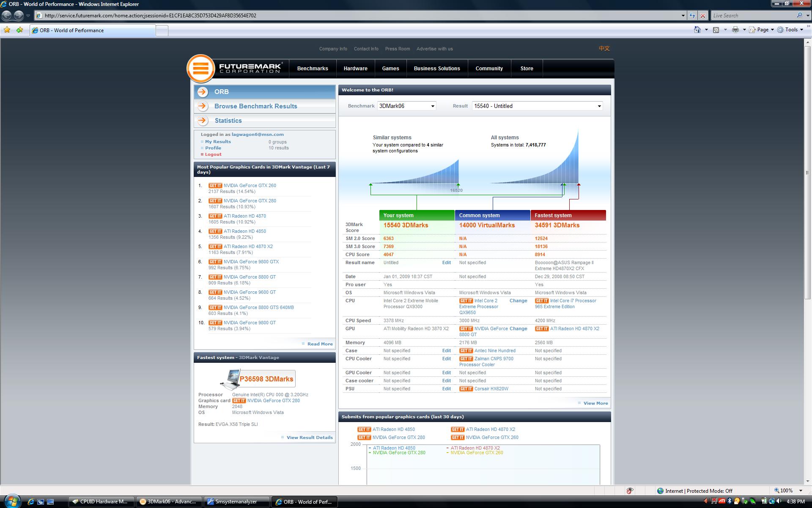The width and height of the screenshot is (812, 508).
Task: Open the Result 15540 - Untitled dropdown
Action: (x=537, y=106)
